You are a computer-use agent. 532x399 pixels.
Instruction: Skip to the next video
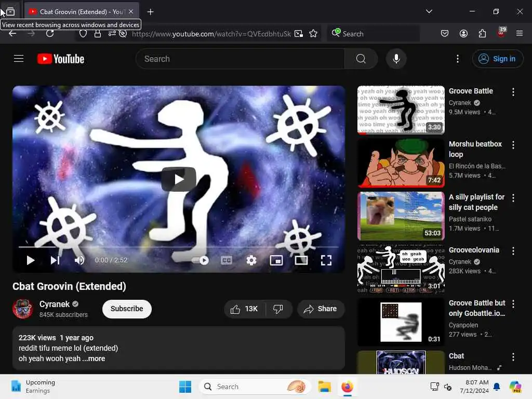(55, 260)
